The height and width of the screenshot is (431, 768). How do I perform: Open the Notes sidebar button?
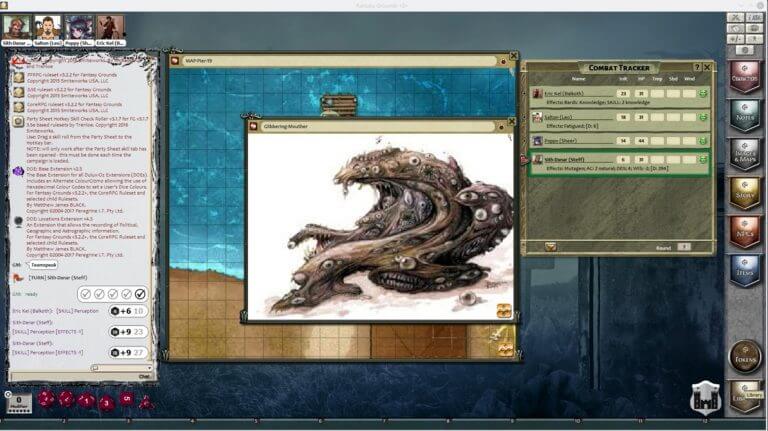pos(744,115)
